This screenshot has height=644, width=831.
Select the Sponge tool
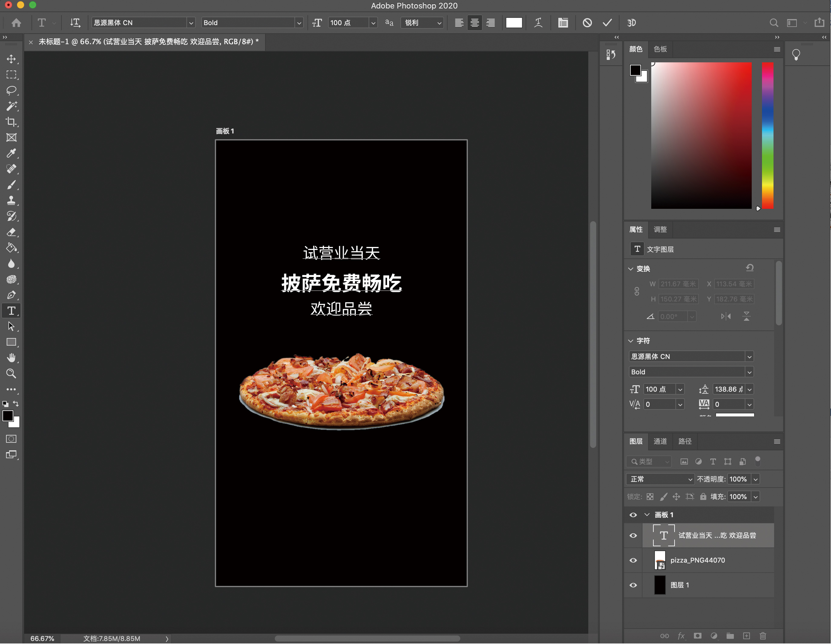click(11, 279)
